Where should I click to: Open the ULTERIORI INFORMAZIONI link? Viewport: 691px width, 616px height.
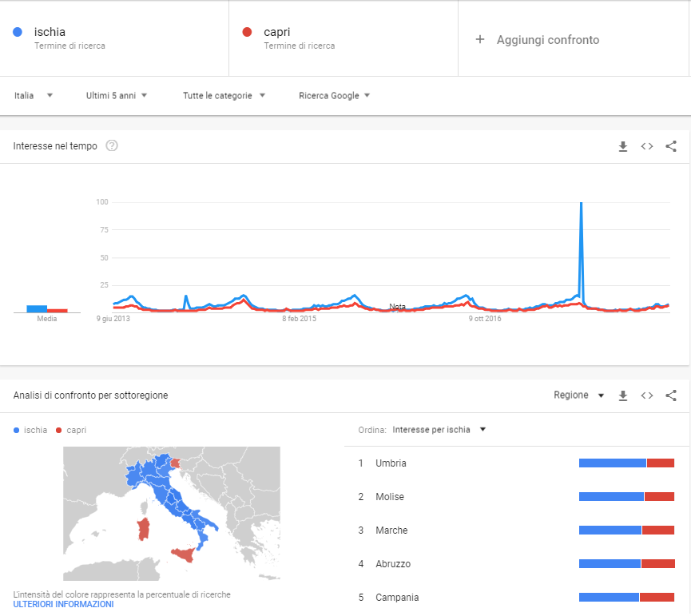pyautogui.click(x=63, y=604)
